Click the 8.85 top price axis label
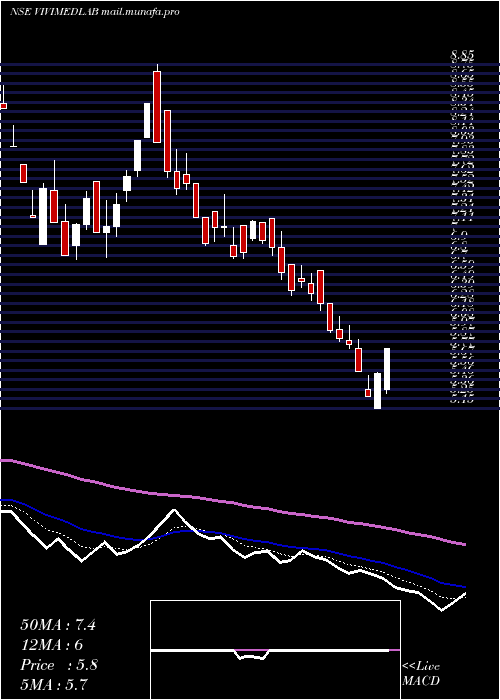Viewport: 500px width, 700px height. 462,56
